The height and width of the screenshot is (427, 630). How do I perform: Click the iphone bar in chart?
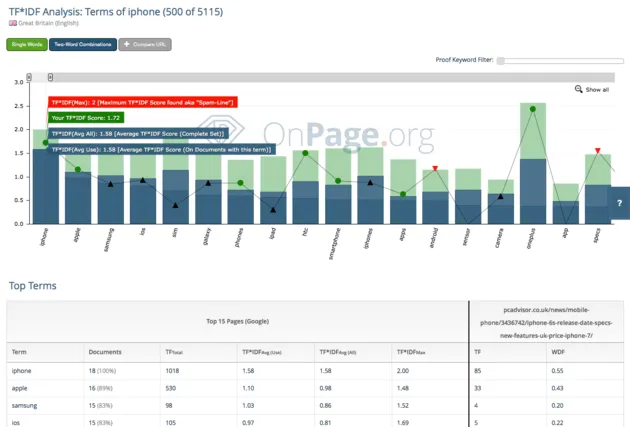point(46,177)
